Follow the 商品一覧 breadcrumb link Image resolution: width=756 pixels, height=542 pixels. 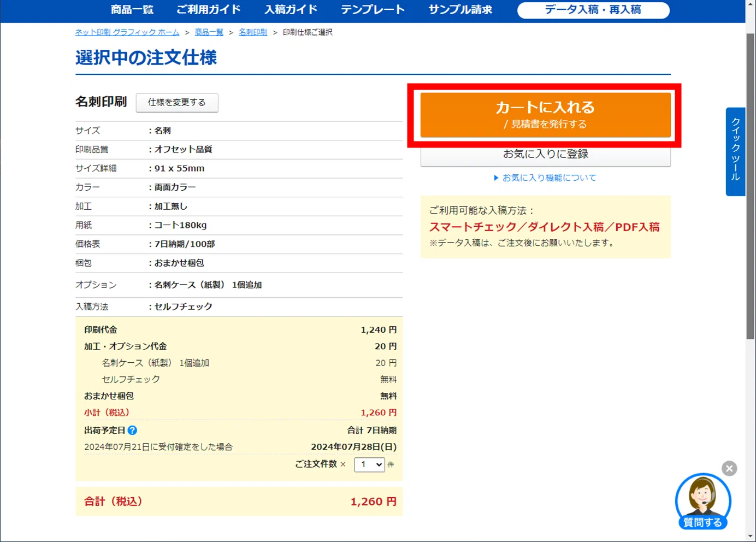(209, 32)
